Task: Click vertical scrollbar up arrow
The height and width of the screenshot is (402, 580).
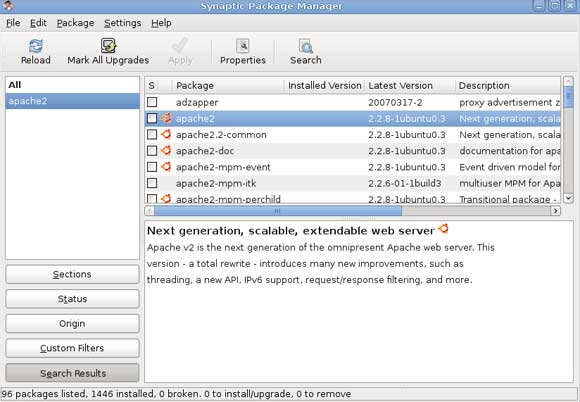Action: tap(568, 81)
